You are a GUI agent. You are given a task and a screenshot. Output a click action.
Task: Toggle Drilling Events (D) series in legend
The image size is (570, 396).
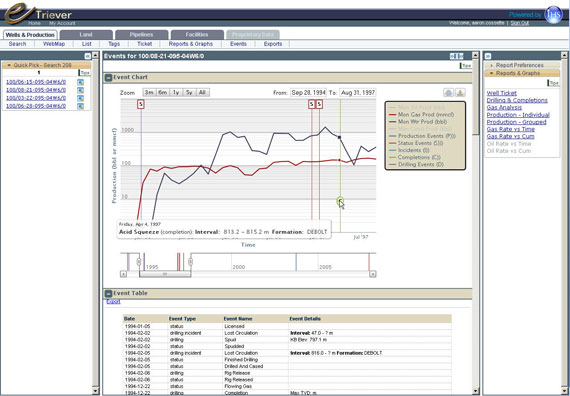(x=416, y=164)
